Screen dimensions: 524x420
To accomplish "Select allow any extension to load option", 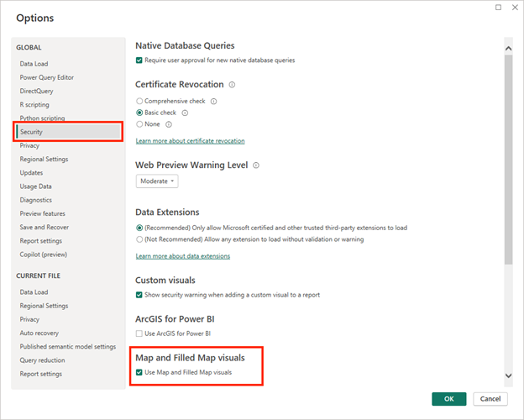I will (x=139, y=239).
